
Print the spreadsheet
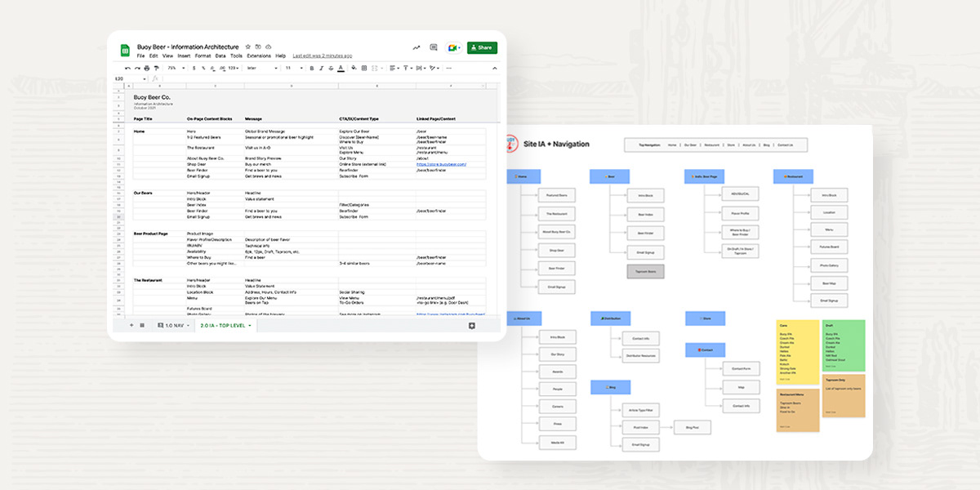pos(147,68)
